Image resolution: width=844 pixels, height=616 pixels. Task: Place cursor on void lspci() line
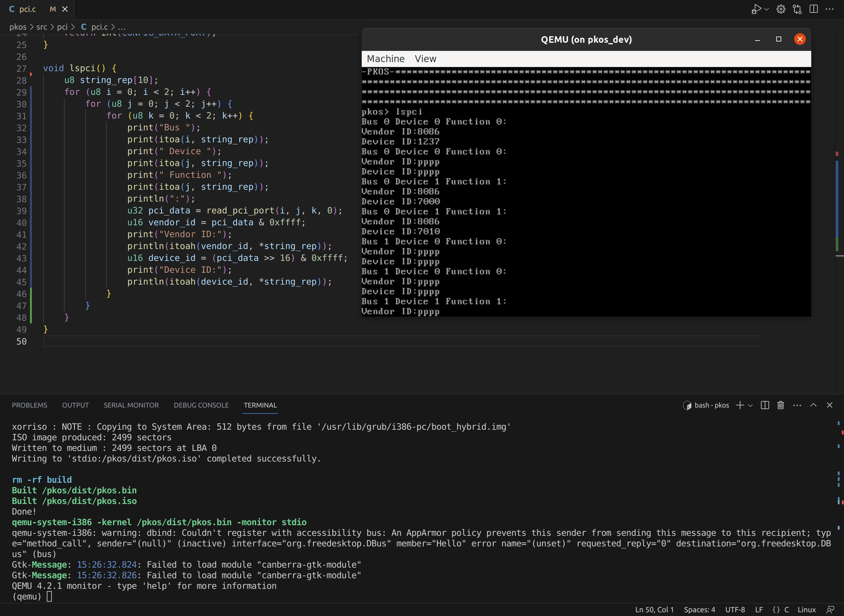(x=80, y=68)
